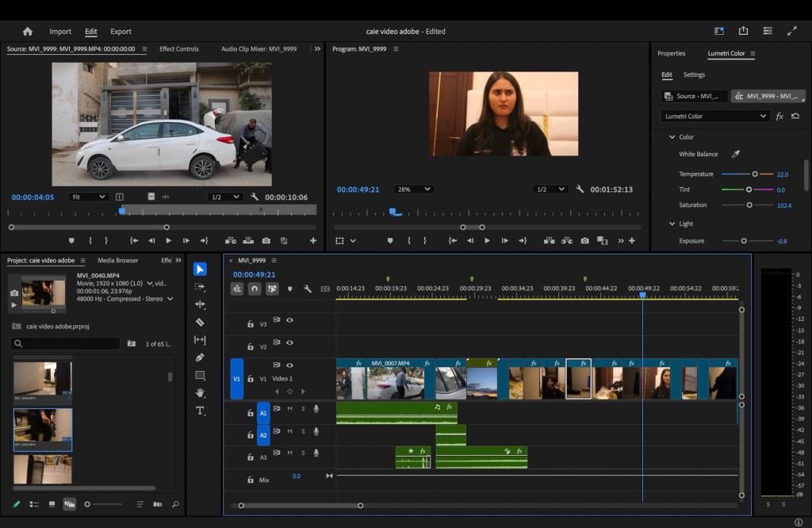Click the Selection arrow tool
812x528 pixels.
pyautogui.click(x=200, y=269)
